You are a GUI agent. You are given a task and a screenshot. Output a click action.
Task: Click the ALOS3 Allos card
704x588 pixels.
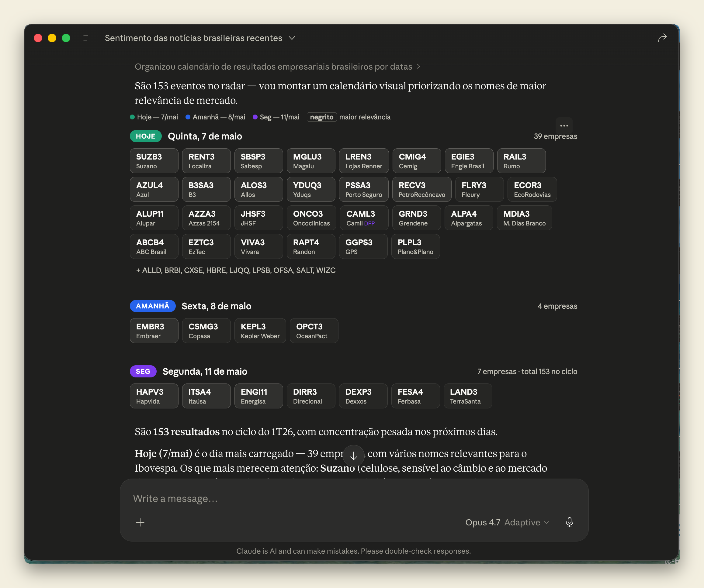[258, 189]
